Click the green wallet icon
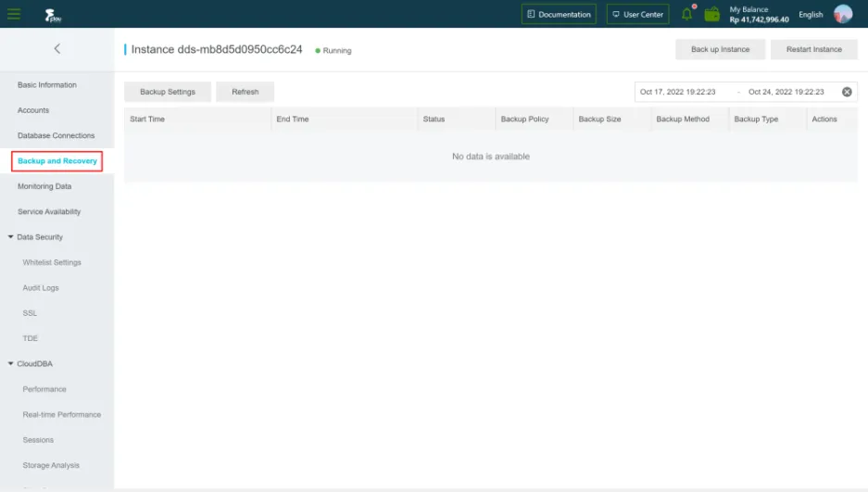This screenshot has width=868, height=492. [x=711, y=15]
